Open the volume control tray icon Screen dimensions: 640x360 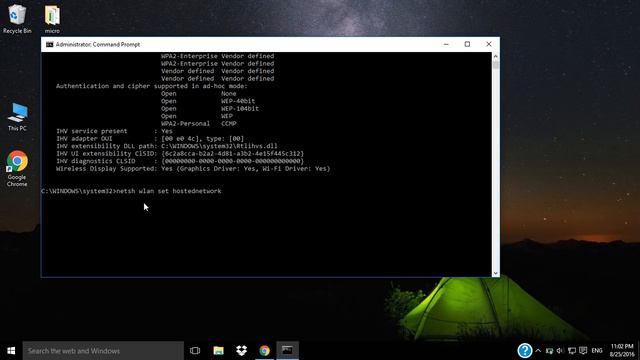(560, 351)
